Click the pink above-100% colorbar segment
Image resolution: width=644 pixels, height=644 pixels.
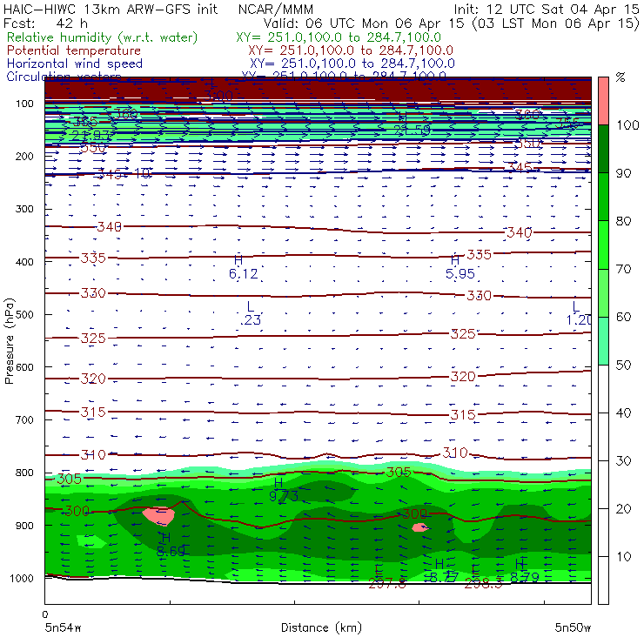(x=603, y=101)
